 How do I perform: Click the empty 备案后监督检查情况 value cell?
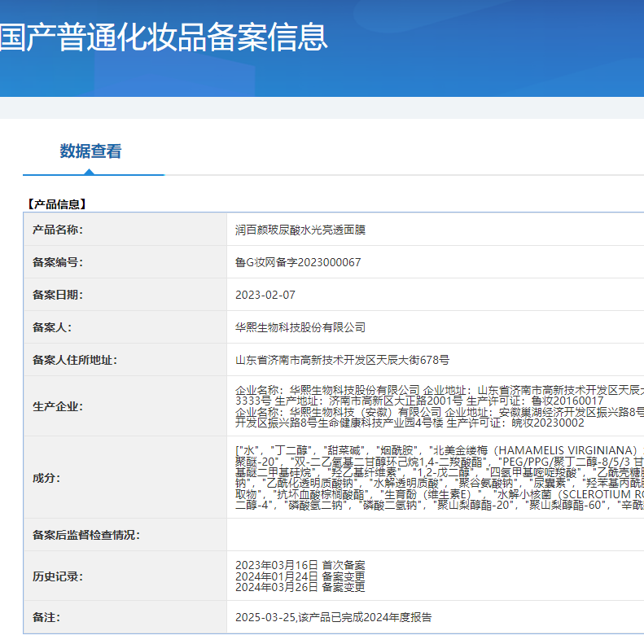pos(436,535)
